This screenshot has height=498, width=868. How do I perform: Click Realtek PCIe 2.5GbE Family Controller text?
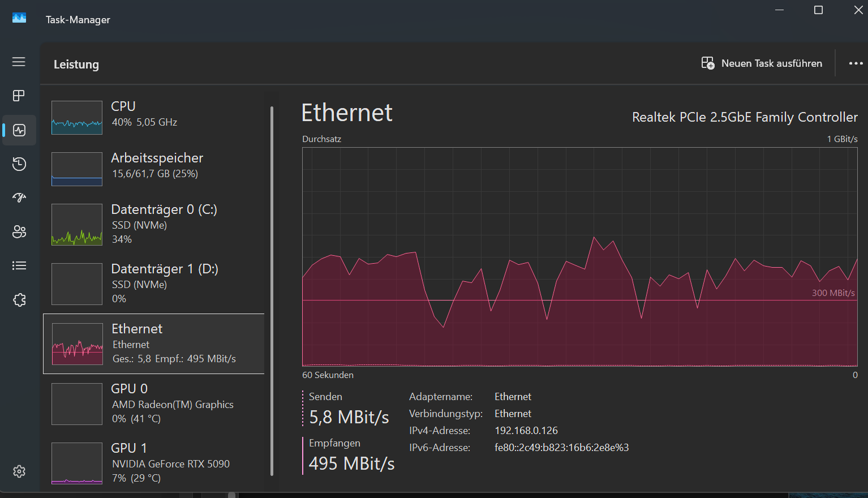click(745, 117)
